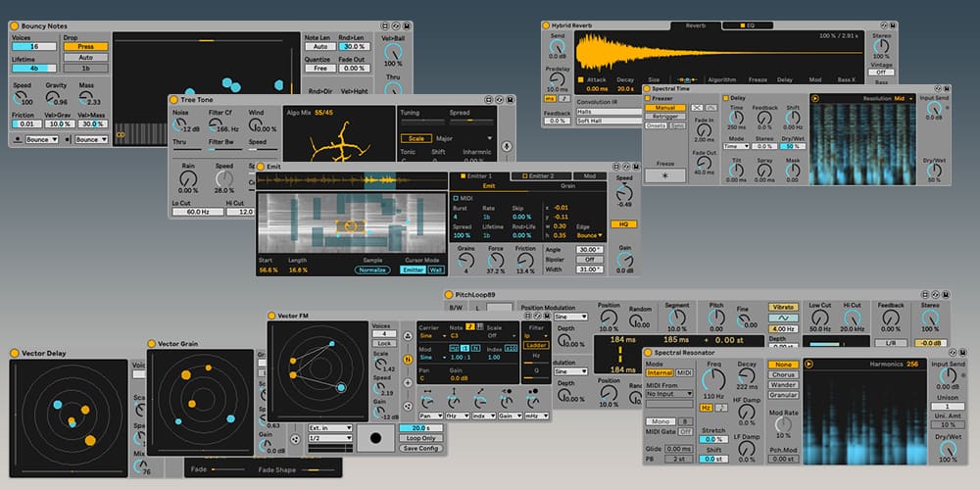Open Mode Time dropdown in Spectral Time
Viewport: 980px width, 490px height.
(736, 146)
